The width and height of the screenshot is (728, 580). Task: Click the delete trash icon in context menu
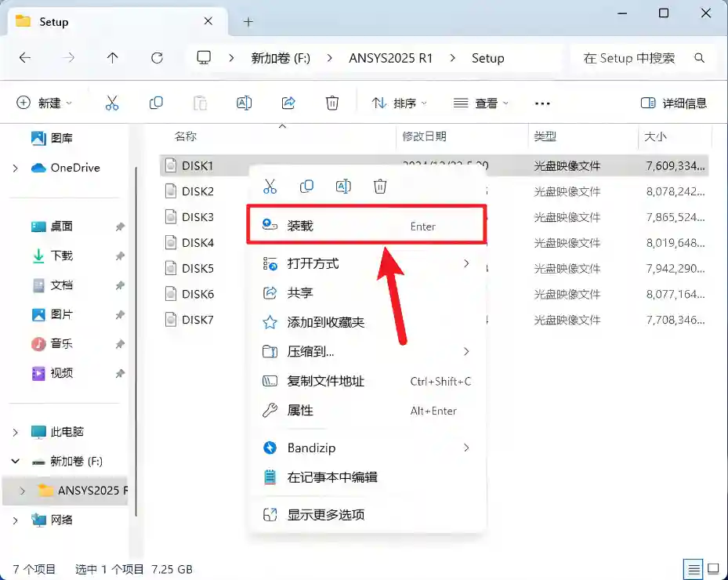pyautogui.click(x=380, y=187)
